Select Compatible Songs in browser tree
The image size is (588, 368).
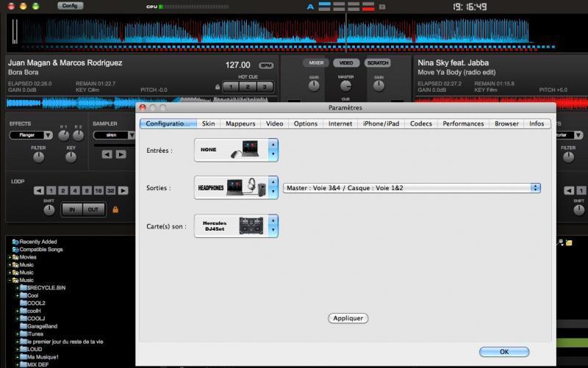click(41, 249)
